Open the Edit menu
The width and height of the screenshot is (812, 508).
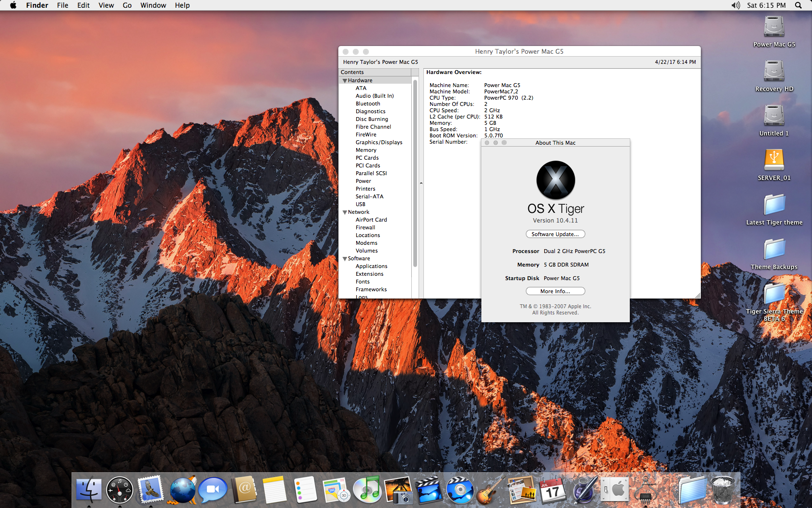(x=83, y=5)
